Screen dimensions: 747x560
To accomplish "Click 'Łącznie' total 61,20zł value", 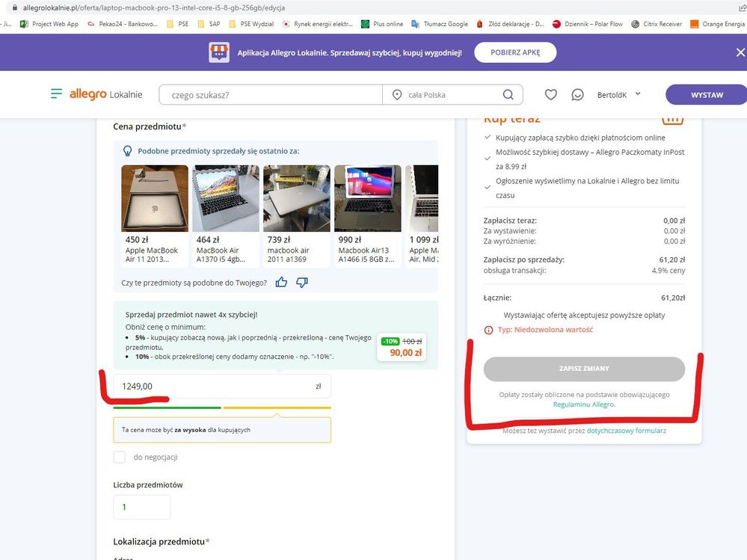I will click(673, 298).
